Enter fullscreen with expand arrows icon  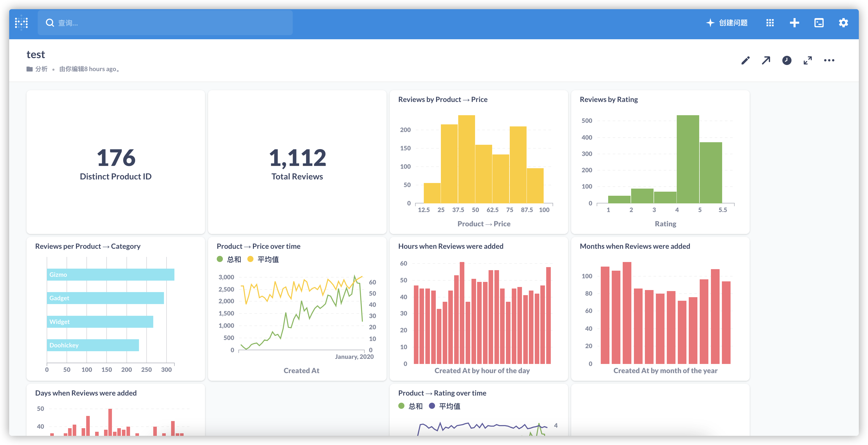pos(808,60)
